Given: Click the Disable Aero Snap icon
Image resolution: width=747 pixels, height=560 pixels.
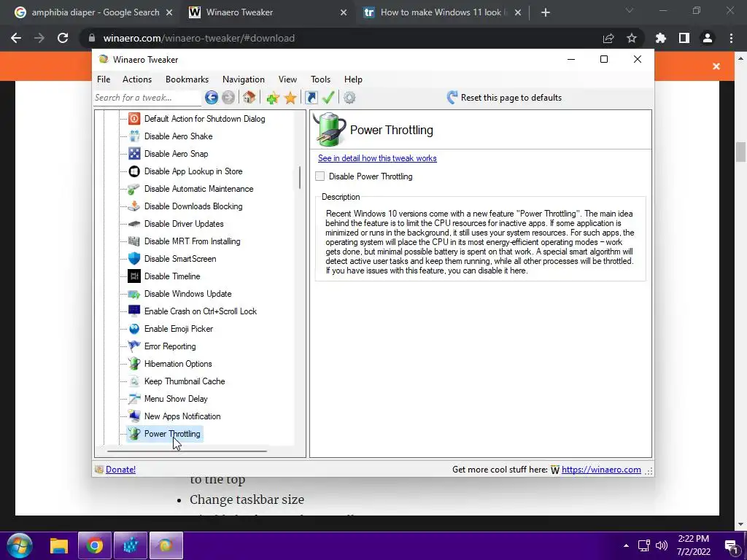Looking at the screenshot, I should pos(134,154).
